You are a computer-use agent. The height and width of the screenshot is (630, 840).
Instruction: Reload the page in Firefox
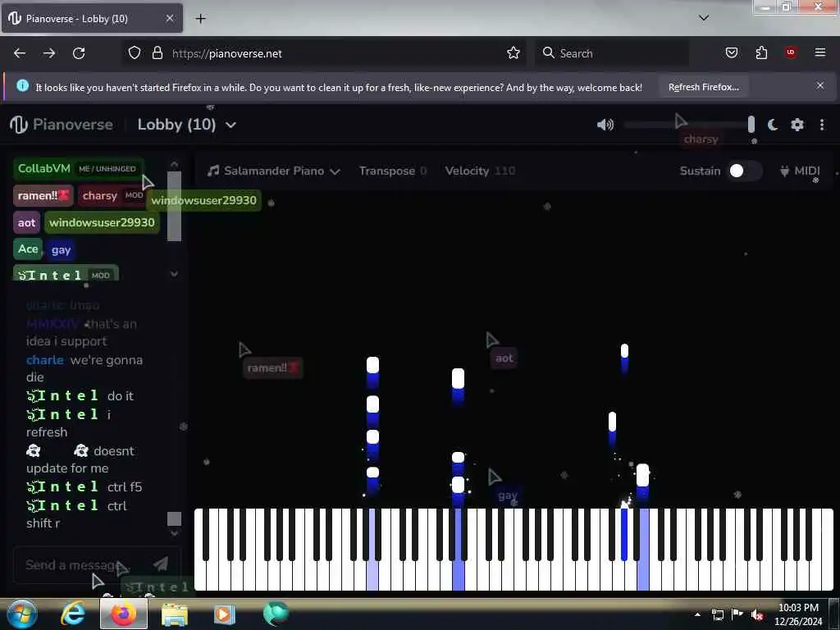point(79,53)
